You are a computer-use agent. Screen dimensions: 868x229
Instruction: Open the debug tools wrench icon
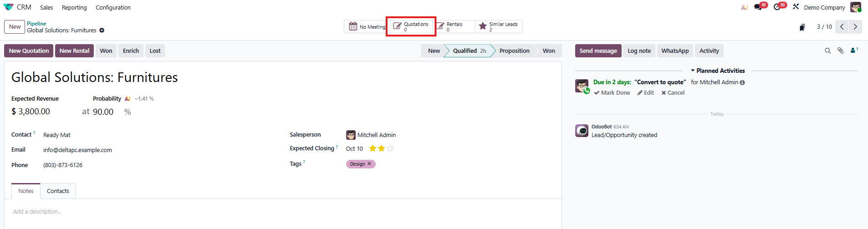(796, 7)
